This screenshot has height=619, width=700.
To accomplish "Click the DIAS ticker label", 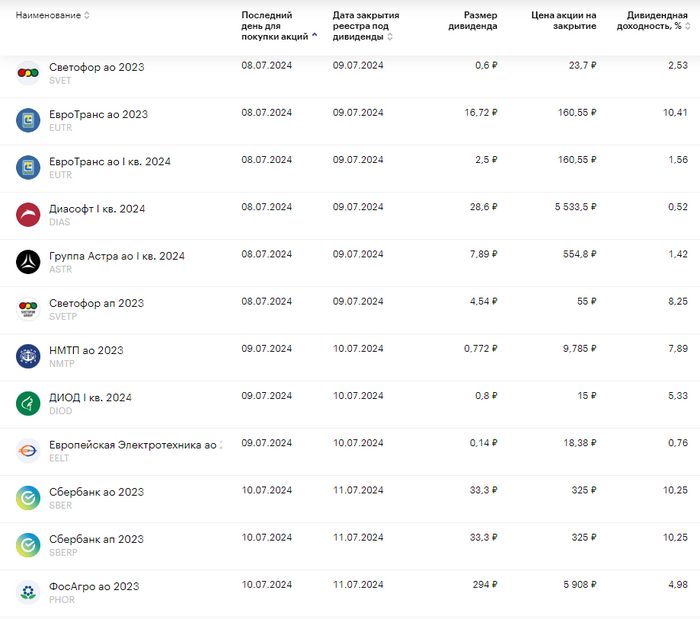I will (60, 222).
